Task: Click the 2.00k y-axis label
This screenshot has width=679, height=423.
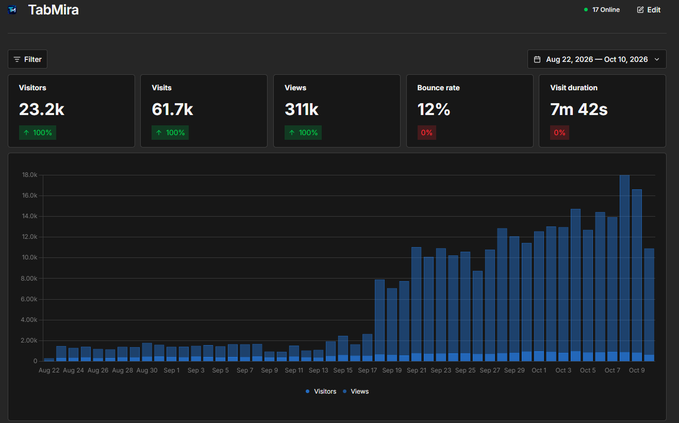Action: [29, 340]
